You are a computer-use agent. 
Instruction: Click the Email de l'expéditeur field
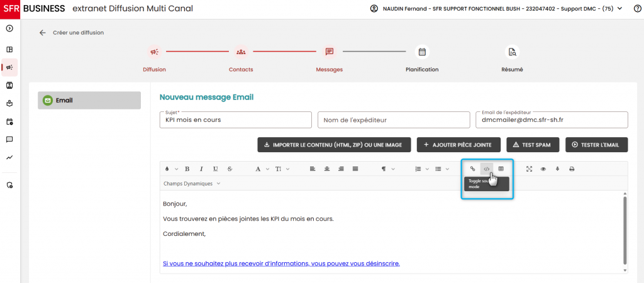tap(552, 120)
